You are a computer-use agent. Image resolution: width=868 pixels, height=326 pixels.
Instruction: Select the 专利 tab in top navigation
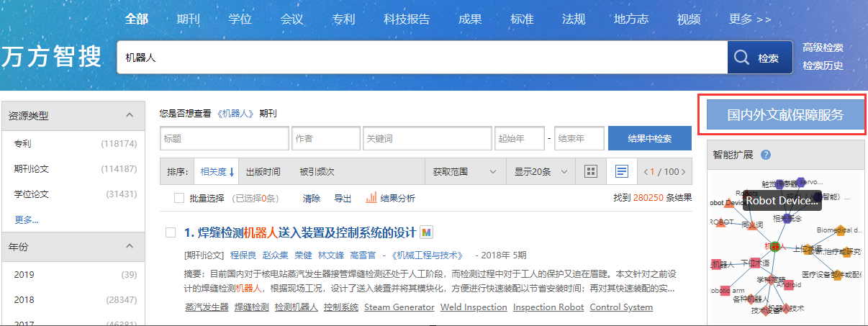click(343, 19)
